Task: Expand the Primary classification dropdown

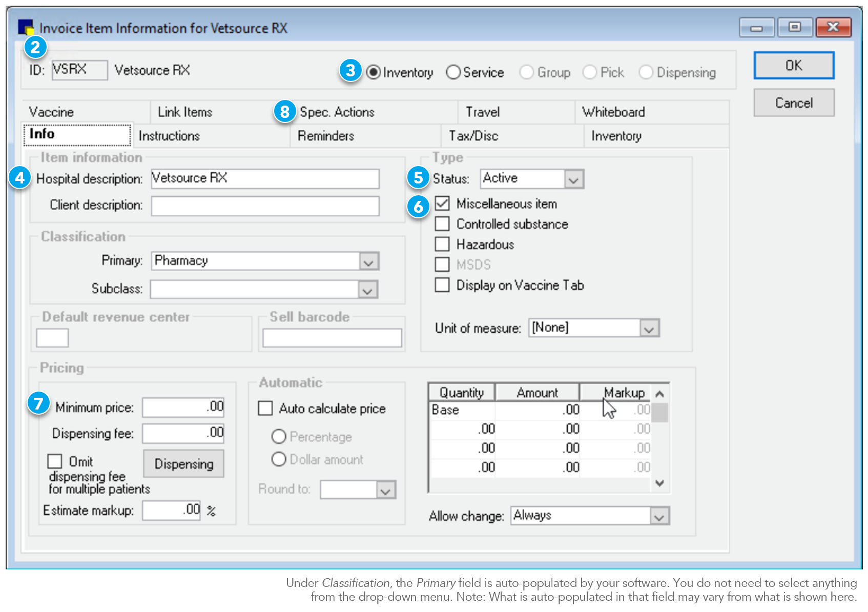Action: tap(368, 261)
